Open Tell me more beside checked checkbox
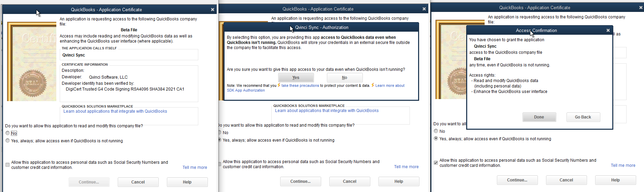644x192 pixels. [623, 165]
